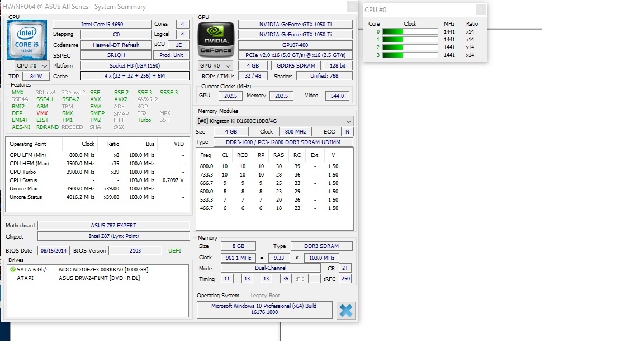Click the AVX2 feature label
Viewport: 644px width, 362px height.
click(121, 99)
